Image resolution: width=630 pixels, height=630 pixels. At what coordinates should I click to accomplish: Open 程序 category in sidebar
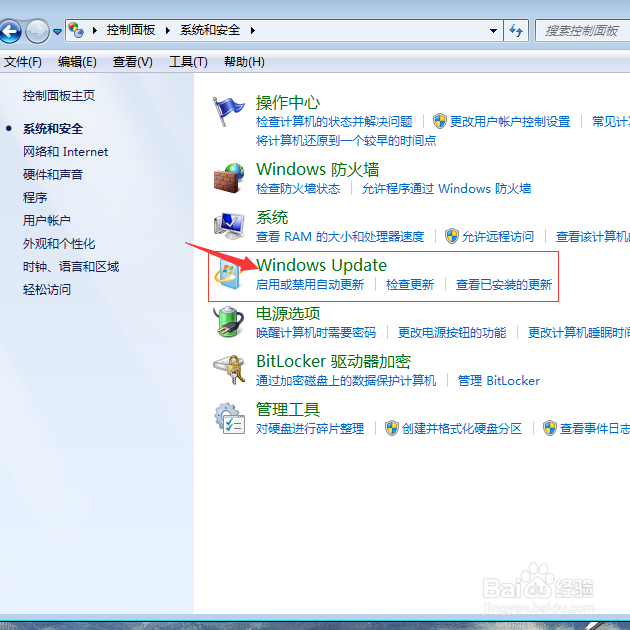pos(35,197)
